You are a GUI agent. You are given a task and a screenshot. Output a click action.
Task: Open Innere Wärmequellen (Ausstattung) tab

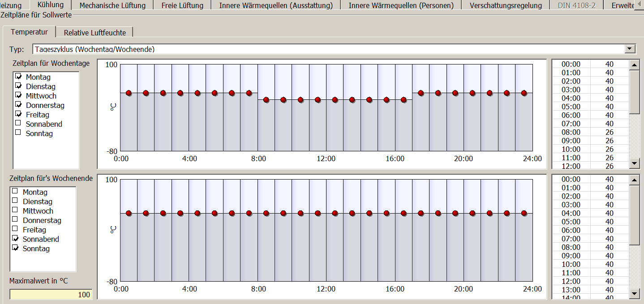click(x=276, y=5)
